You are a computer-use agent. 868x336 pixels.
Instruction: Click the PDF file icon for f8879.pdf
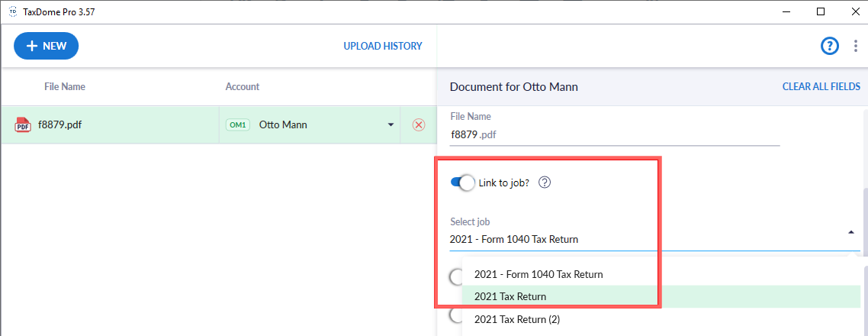23,124
